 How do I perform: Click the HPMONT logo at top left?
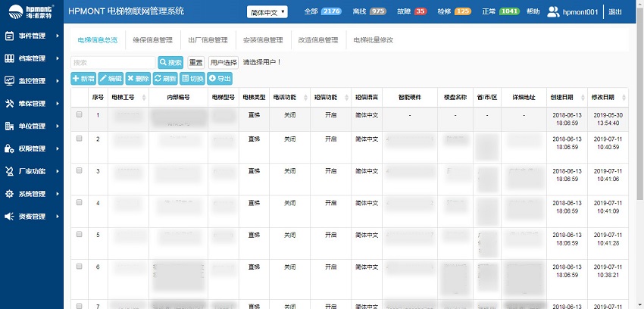tap(27, 11)
